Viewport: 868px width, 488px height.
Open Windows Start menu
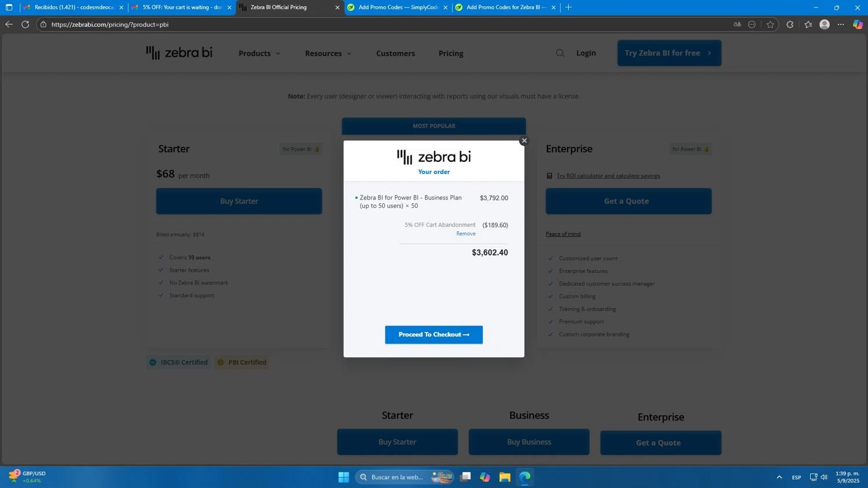(x=344, y=477)
